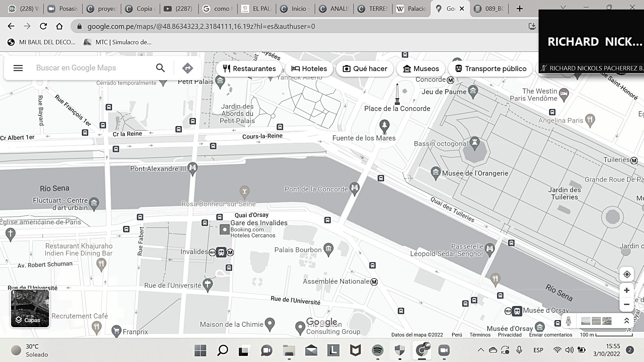The image size is (644, 362).
Task: Expand the imagery strip chevron
Action: 626,321
